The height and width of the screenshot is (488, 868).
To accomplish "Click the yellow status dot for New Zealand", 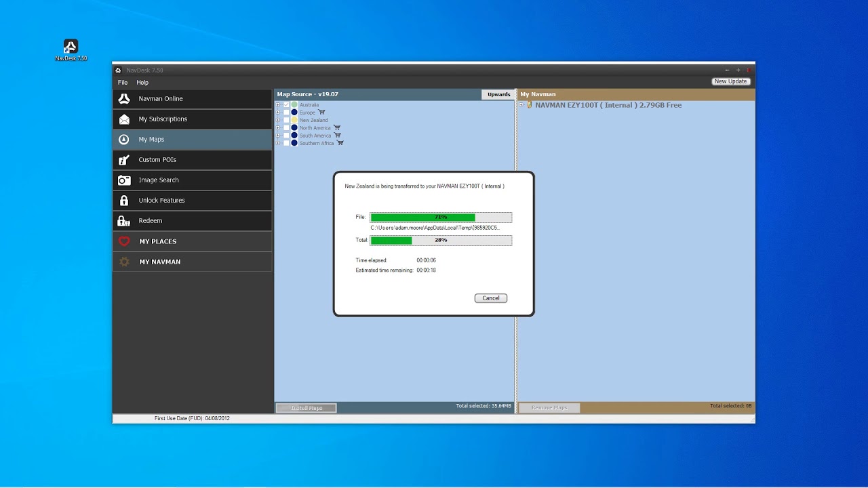I will pos(294,120).
